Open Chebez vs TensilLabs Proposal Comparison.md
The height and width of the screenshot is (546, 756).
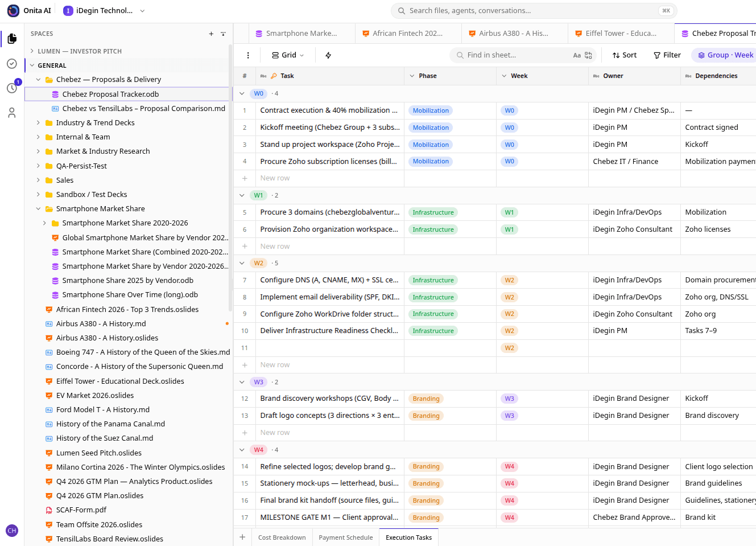[128, 108]
